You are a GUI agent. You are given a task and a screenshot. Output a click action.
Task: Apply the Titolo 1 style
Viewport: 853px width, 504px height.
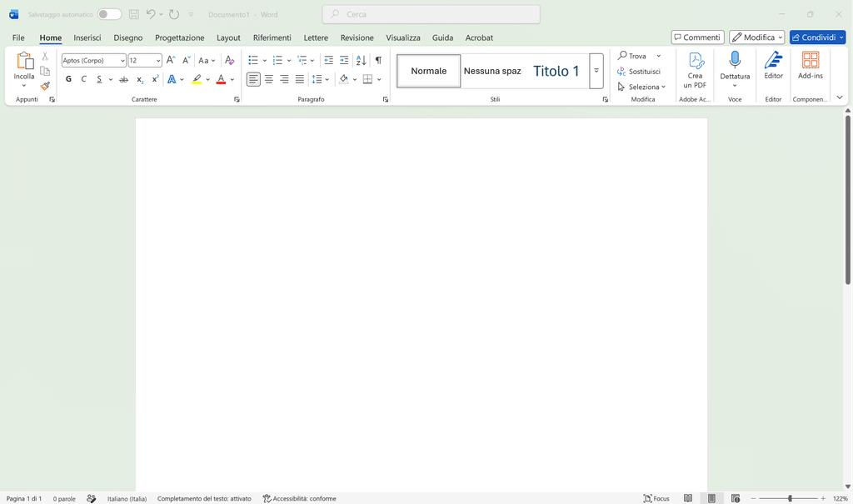[556, 71]
